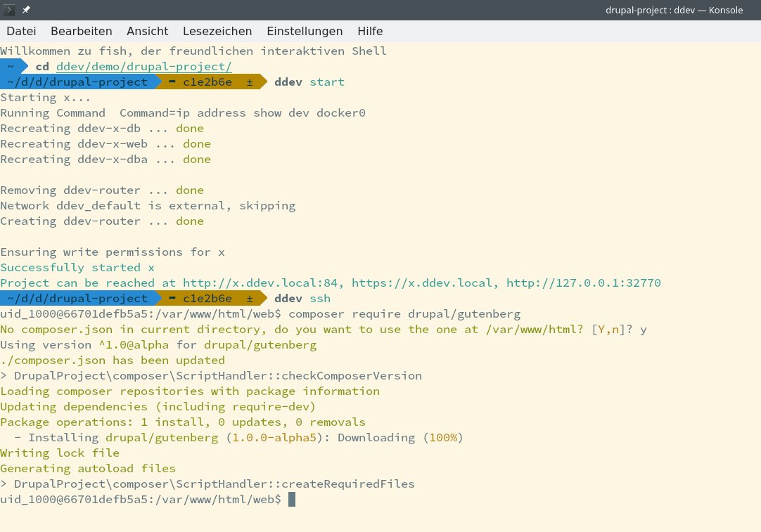
Task: Click 'Recreating ddev-x-dba ... done' line
Action: point(105,159)
